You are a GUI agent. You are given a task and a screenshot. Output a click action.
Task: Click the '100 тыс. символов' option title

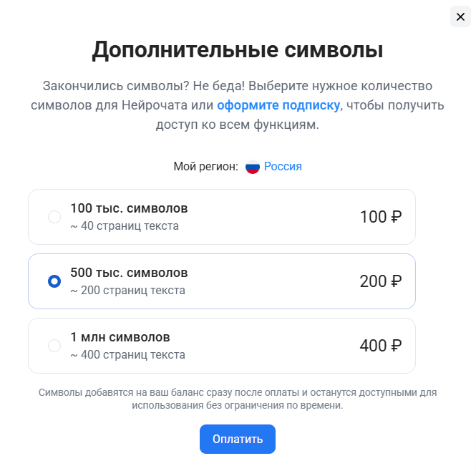click(129, 208)
